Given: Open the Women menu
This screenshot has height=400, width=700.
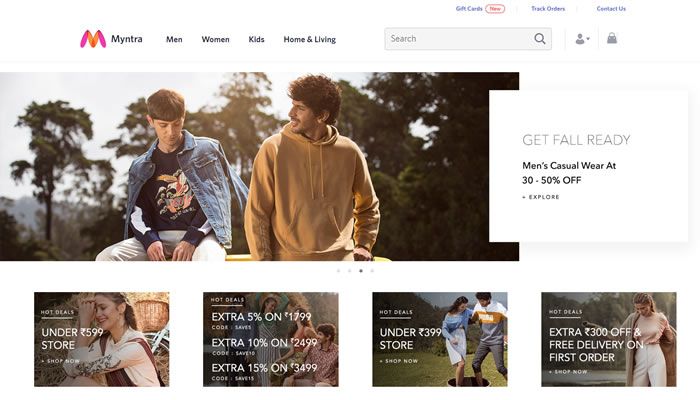Looking at the screenshot, I should [215, 40].
